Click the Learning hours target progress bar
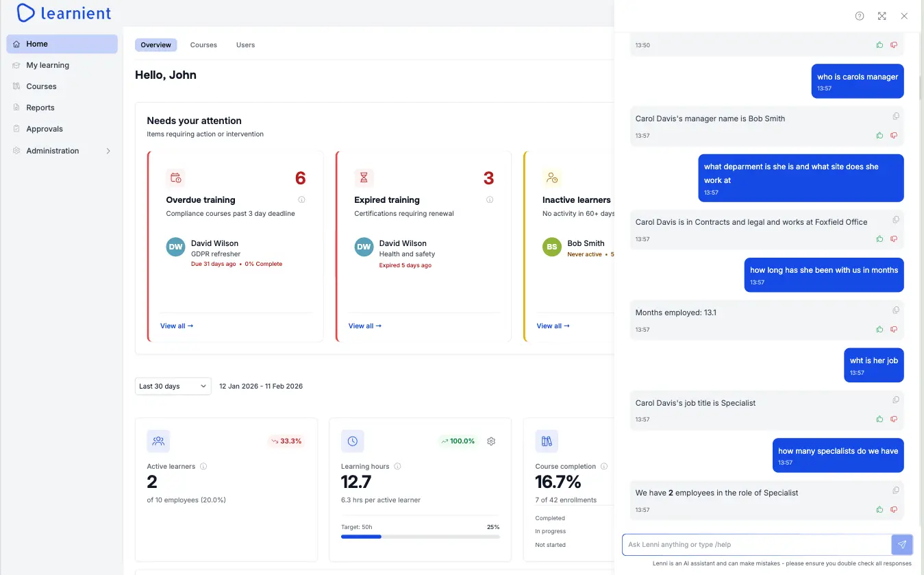Viewport: 924px width, 575px height. pyautogui.click(x=420, y=537)
